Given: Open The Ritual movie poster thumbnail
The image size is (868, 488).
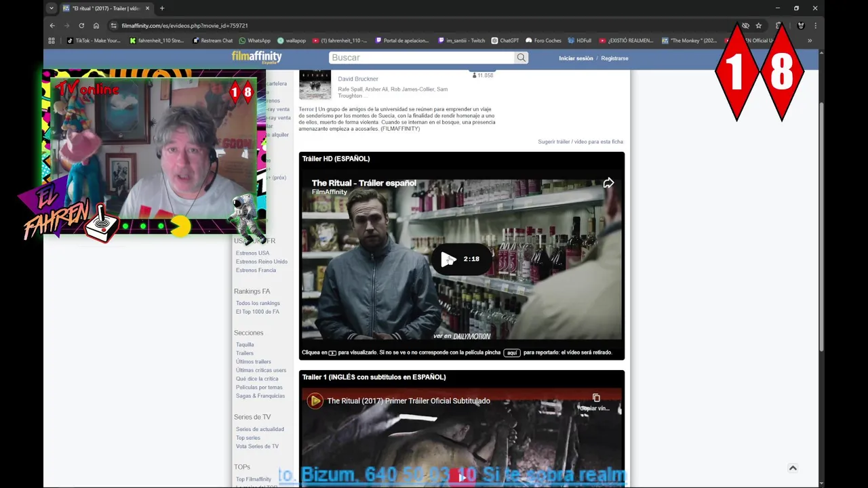Looking at the screenshot, I should 315,85.
